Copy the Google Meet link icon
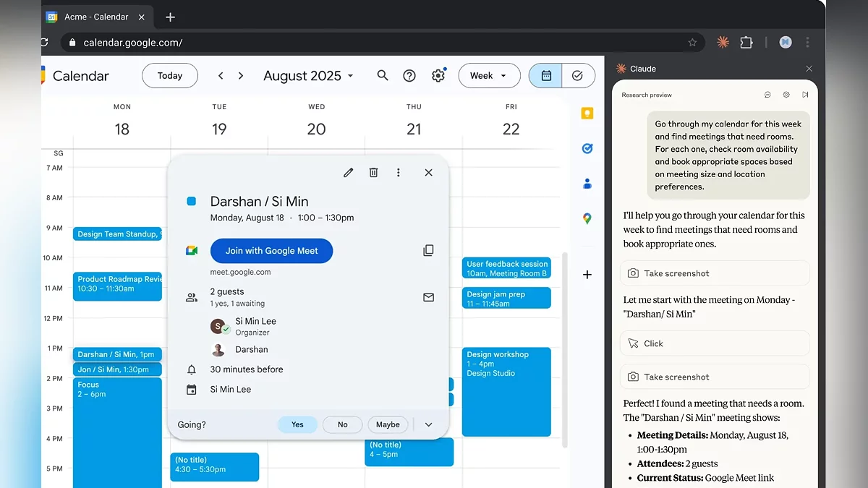Image resolution: width=868 pixels, height=488 pixels. tap(428, 250)
